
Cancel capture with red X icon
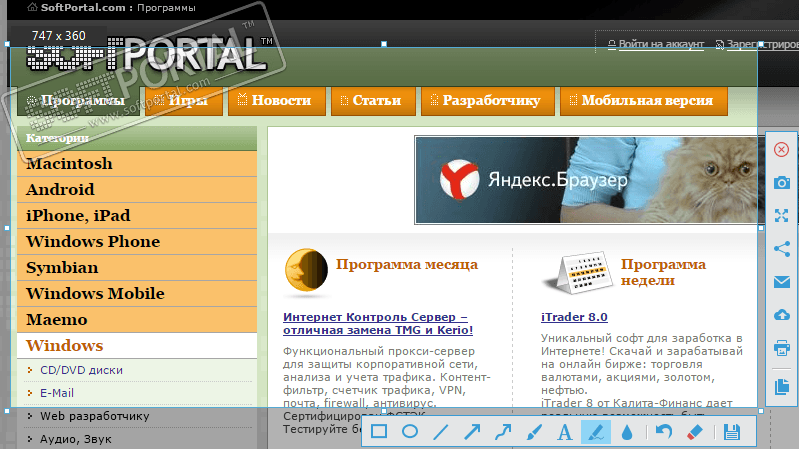[x=781, y=149]
